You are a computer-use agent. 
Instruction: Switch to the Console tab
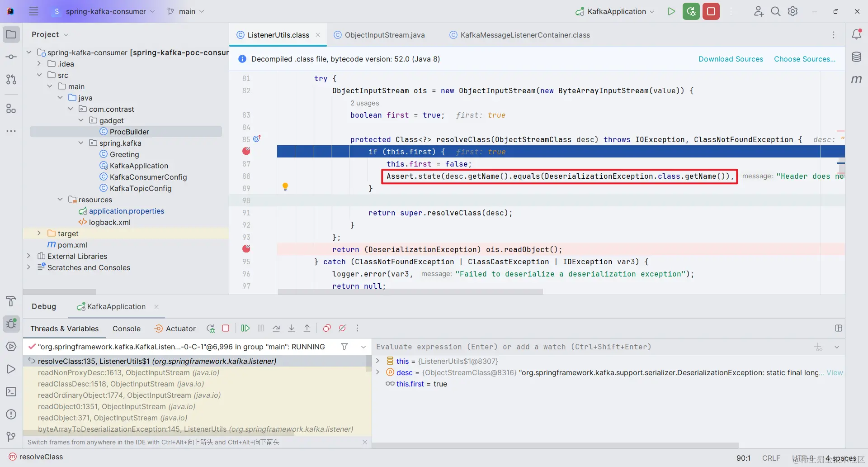[x=127, y=329]
